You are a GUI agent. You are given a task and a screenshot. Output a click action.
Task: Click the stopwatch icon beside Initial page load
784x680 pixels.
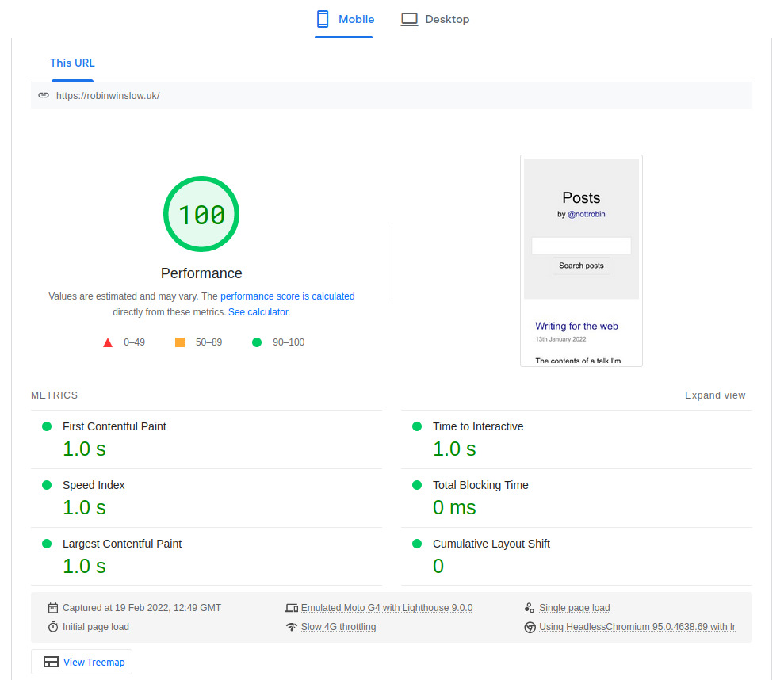click(53, 627)
